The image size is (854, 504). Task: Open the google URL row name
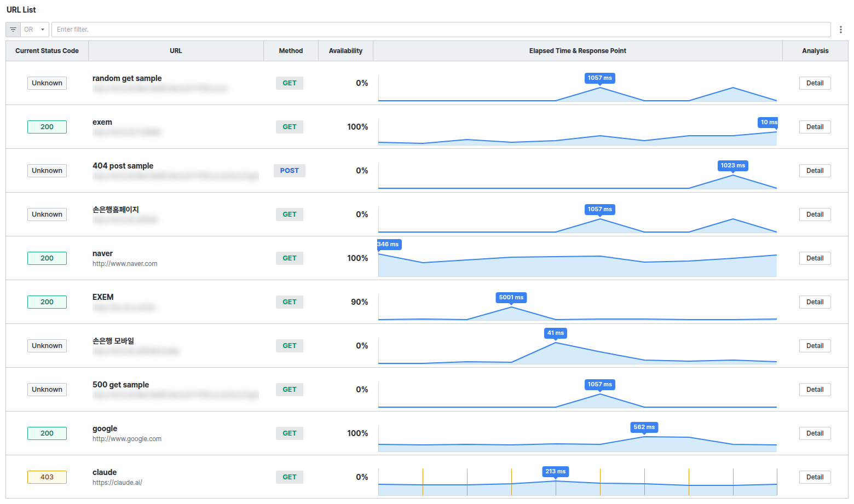105,428
